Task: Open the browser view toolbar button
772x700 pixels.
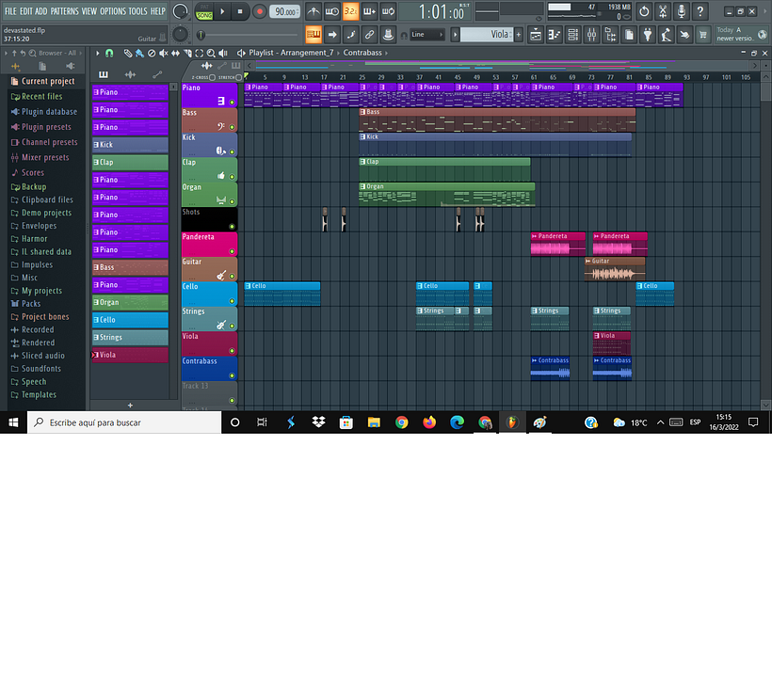Action: pyautogui.click(x=610, y=35)
